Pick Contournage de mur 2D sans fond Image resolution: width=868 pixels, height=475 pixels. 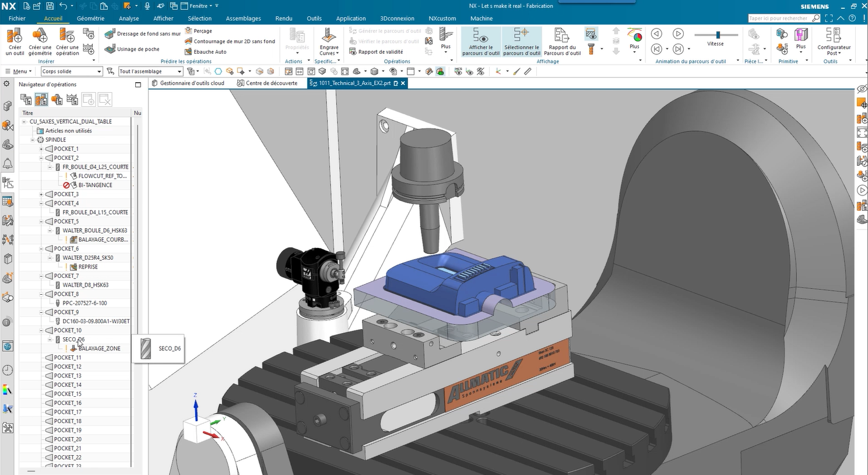[230, 41]
